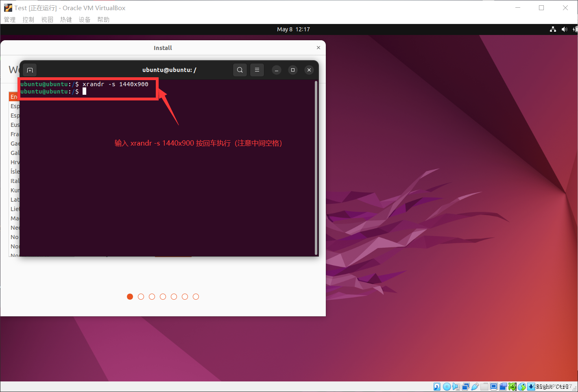Click VirtualBox USB status icon

click(x=475, y=386)
